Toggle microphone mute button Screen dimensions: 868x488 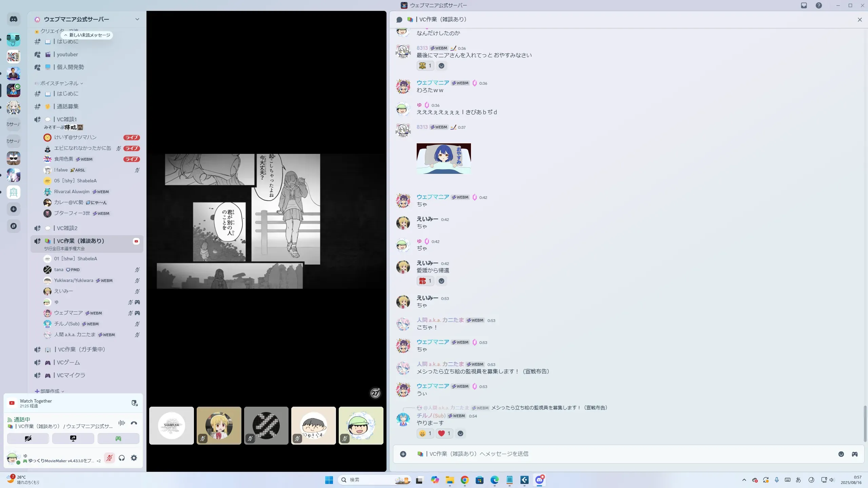pyautogui.click(x=109, y=458)
